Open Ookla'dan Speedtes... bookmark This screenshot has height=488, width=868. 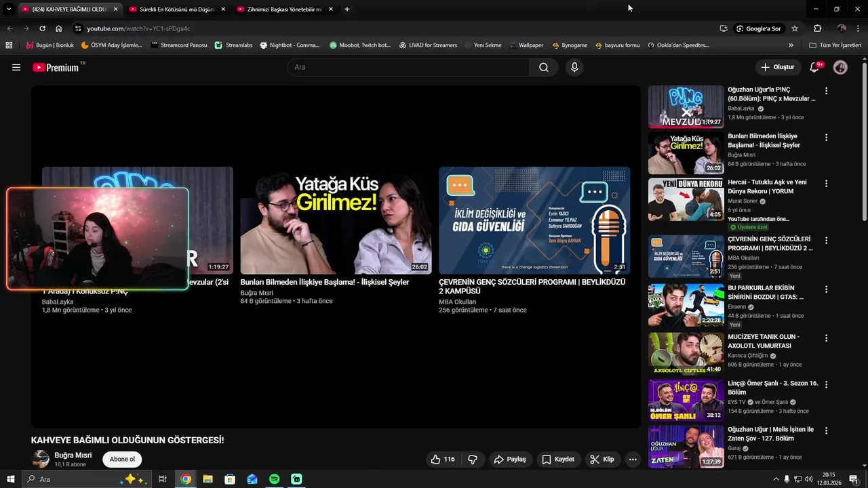click(678, 45)
